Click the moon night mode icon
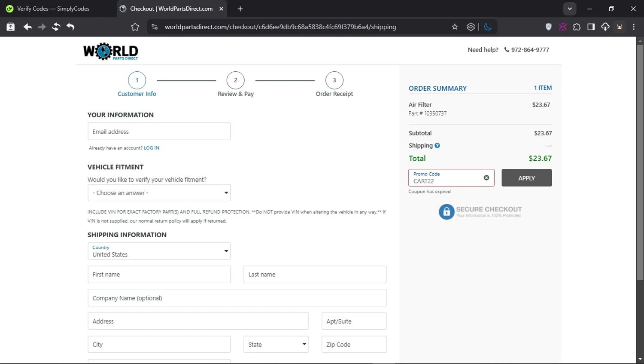The image size is (644, 364). point(488,27)
